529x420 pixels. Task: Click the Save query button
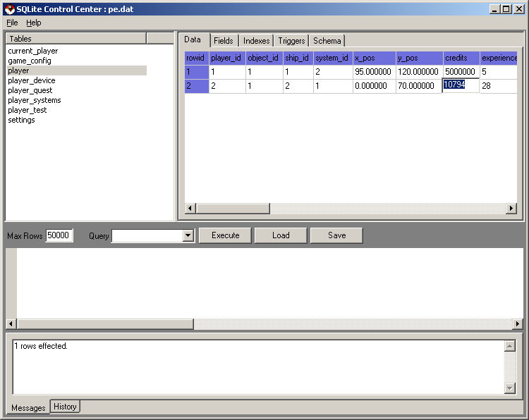(x=336, y=235)
